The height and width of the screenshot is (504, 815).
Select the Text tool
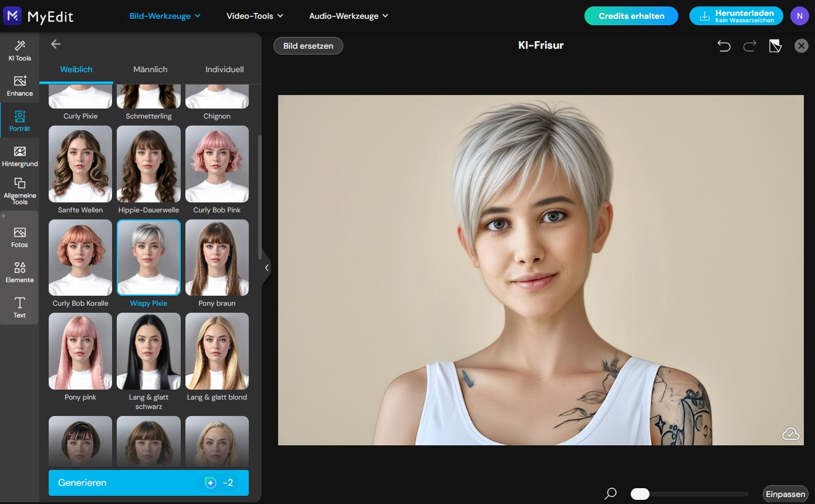coord(19,307)
